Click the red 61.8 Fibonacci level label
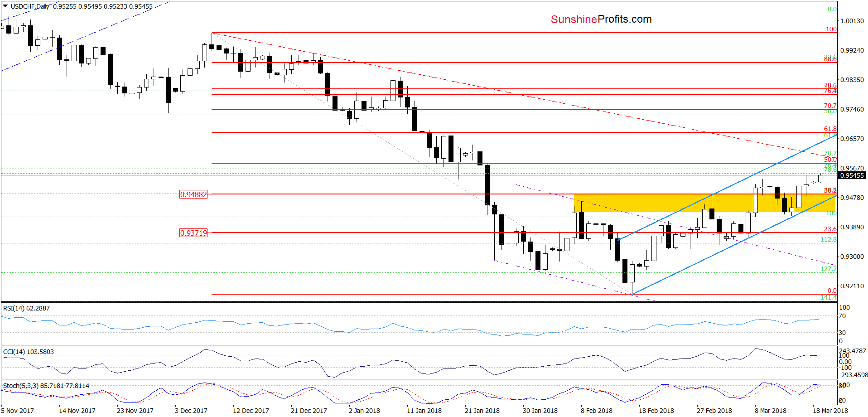Image resolution: width=868 pixels, height=417 pixels. (830, 129)
